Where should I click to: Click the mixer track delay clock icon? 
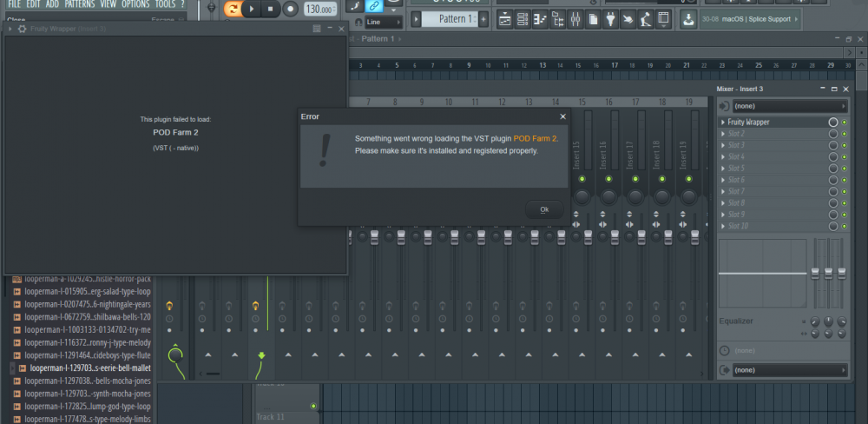point(724,350)
